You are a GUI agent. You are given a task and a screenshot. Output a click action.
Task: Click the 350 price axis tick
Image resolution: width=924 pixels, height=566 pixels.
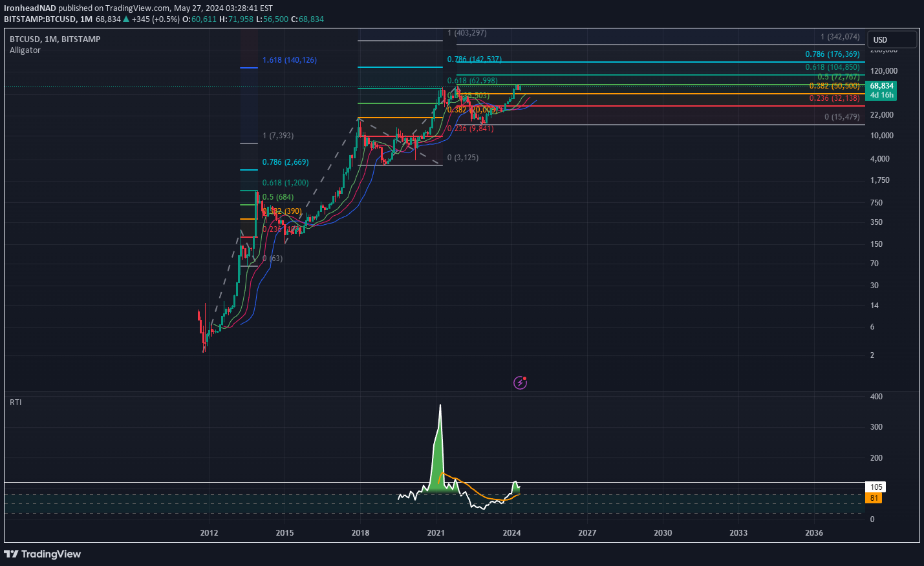tap(876, 222)
